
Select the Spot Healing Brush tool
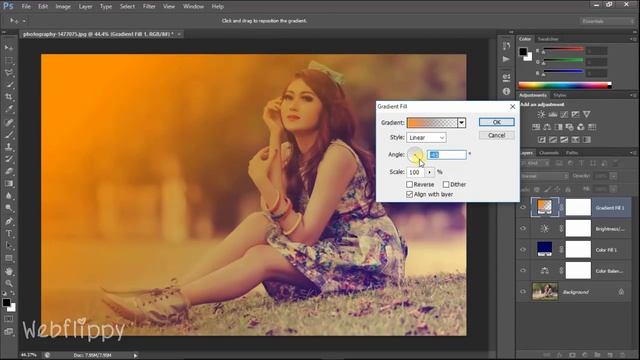point(9,122)
